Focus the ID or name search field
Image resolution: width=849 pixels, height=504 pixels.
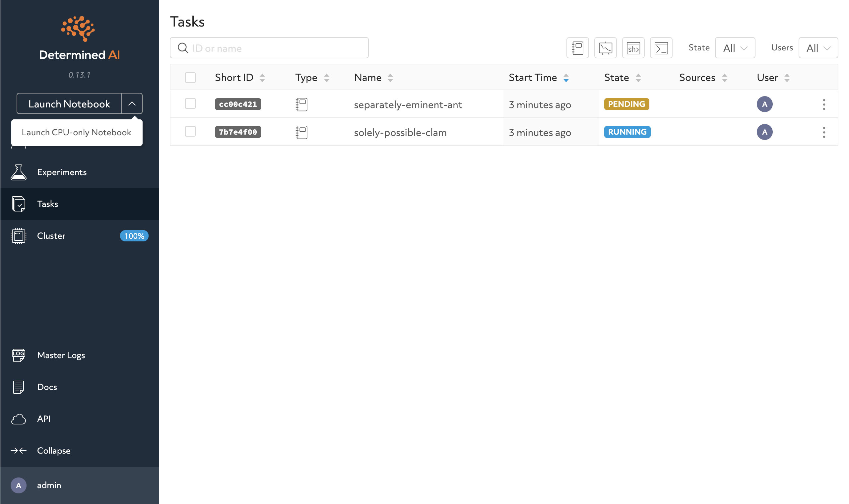click(x=269, y=48)
